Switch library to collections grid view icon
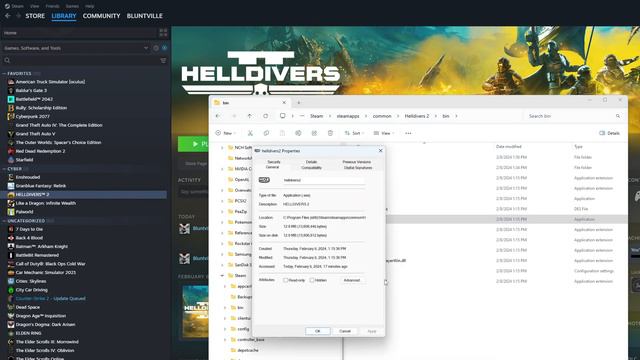Viewport: 640px width, 360px height. (x=163, y=33)
